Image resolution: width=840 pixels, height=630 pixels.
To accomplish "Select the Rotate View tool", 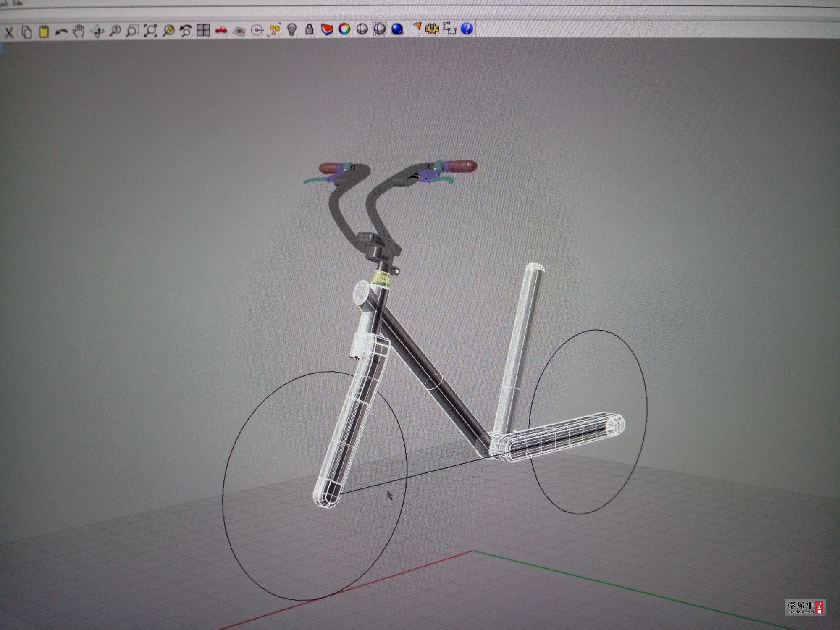I will pyautogui.click(x=97, y=31).
